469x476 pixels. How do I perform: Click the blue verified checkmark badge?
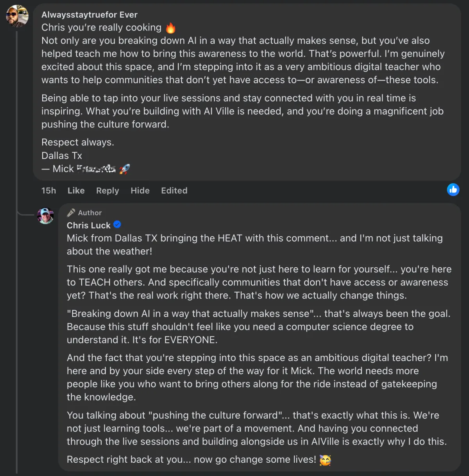117,225
